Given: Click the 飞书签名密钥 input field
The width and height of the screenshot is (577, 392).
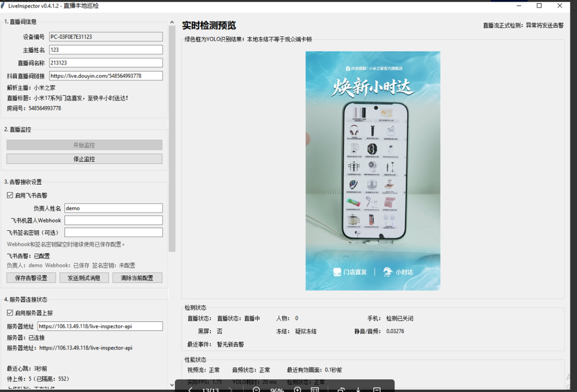Looking at the screenshot, I should (114, 232).
